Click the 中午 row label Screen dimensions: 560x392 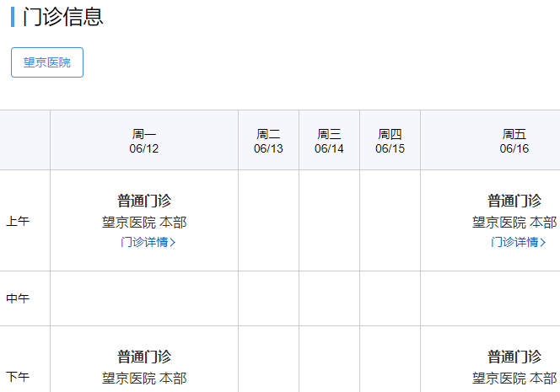tap(18, 298)
